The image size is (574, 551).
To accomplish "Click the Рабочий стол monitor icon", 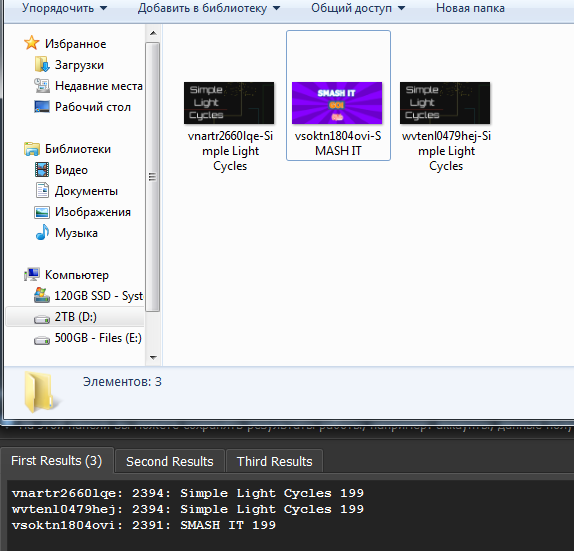I will 42,107.
